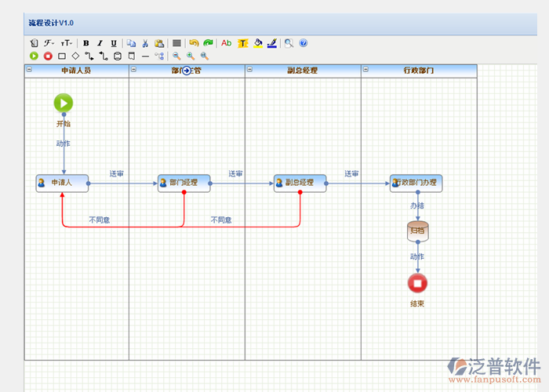Select the start node tool in toolbar
The width and height of the screenshot is (549, 392).
click(34, 56)
